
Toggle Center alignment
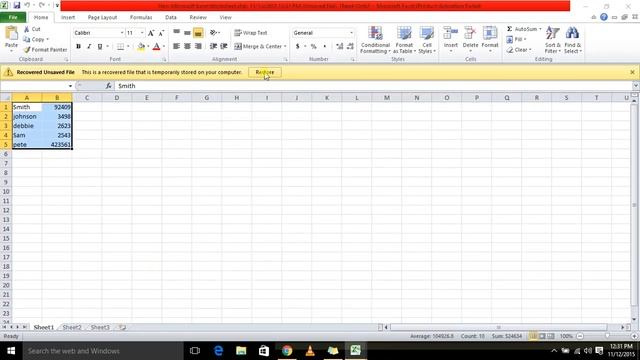(x=187, y=47)
